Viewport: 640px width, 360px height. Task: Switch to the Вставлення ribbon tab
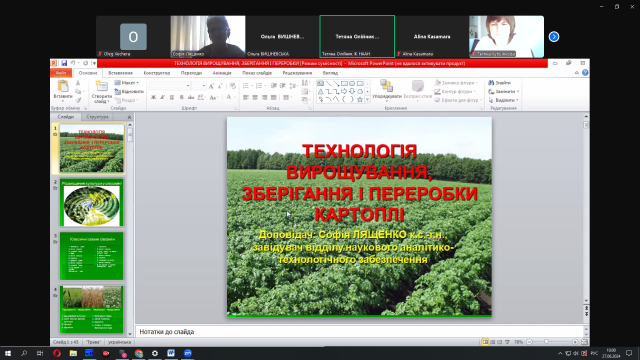(x=120, y=73)
